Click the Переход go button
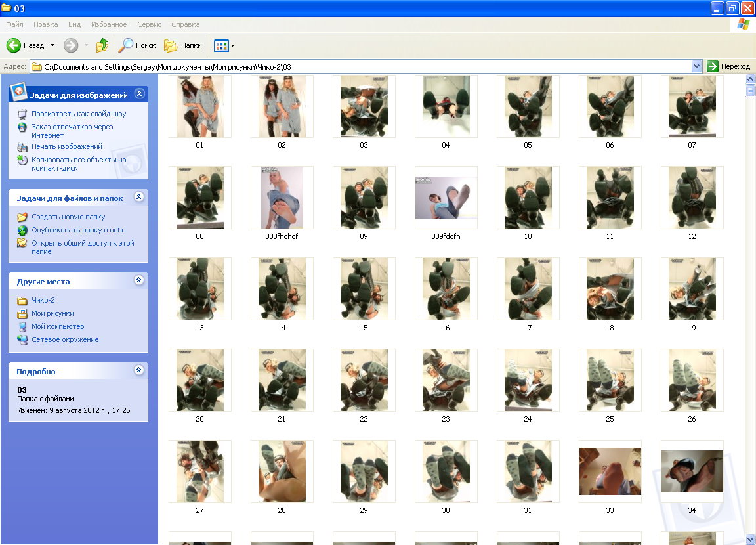The height and width of the screenshot is (545, 756). 728,66
